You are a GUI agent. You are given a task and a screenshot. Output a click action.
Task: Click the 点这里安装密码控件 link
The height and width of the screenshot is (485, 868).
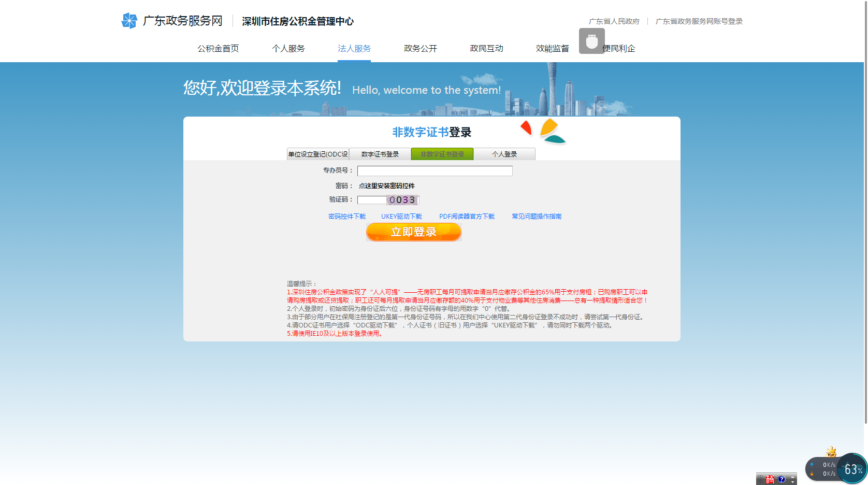386,186
